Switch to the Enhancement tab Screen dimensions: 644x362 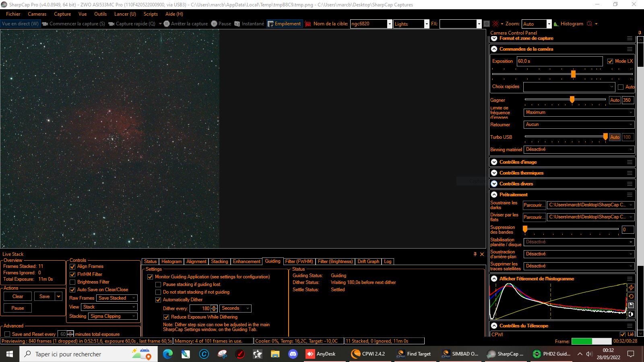(247, 261)
